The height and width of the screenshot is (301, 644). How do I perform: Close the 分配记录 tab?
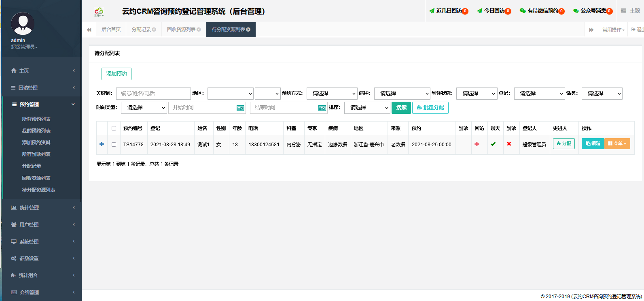(154, 30)
